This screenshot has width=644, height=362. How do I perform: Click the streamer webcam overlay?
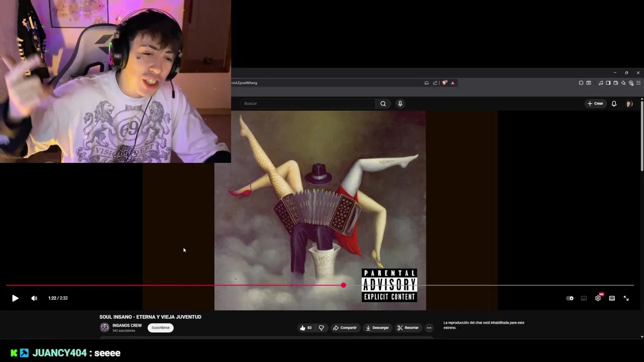click(115, 81)
